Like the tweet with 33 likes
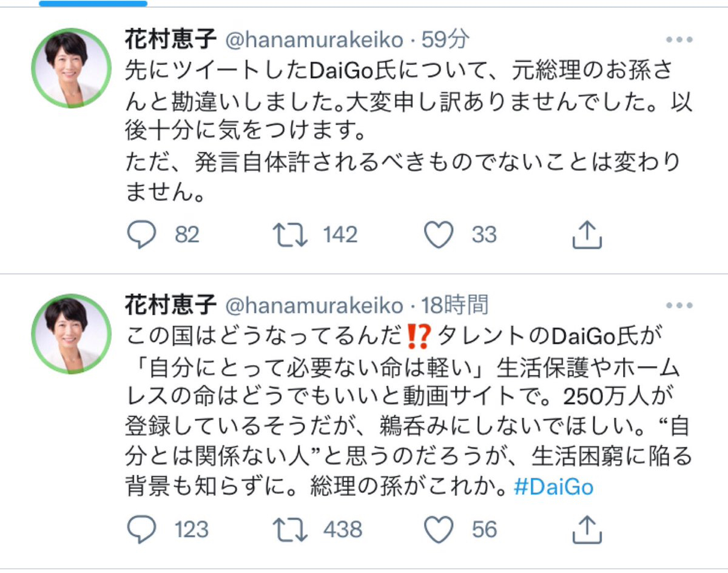 click(x=438, y=235)
